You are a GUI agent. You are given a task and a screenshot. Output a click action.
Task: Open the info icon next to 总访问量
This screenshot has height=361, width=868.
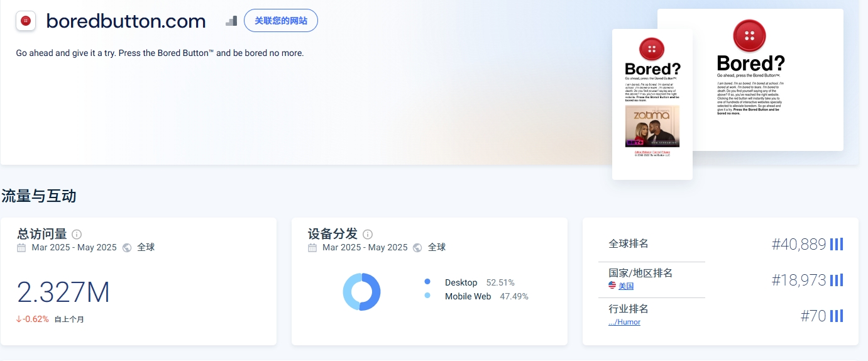[77, 234]
